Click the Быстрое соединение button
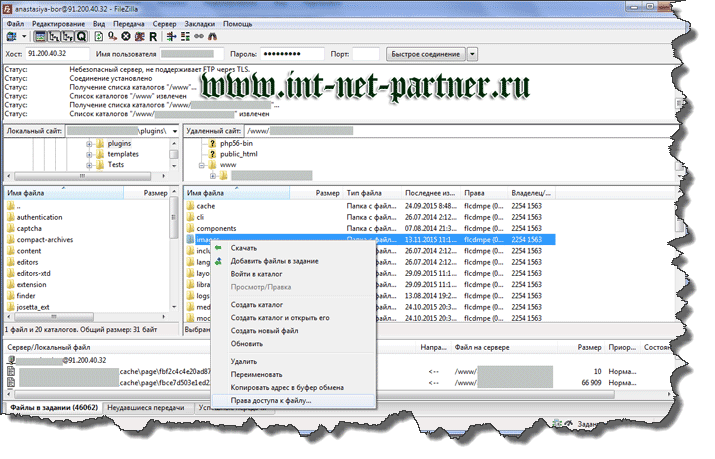Image resolution: width=715 pixels, height=459 pixels. (x=425, y=54)
